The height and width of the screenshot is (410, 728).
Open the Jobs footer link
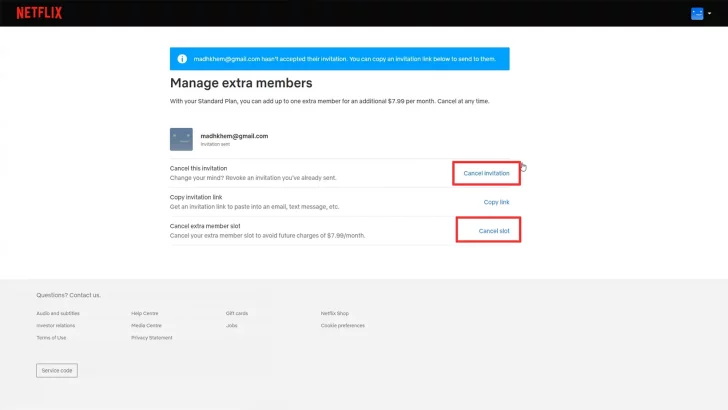pos(231,325)
